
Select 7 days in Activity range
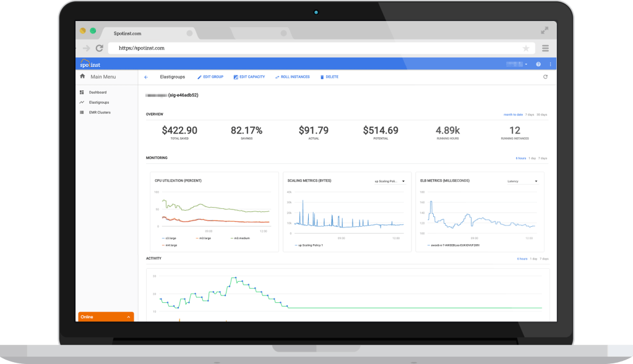click(544, 259)
